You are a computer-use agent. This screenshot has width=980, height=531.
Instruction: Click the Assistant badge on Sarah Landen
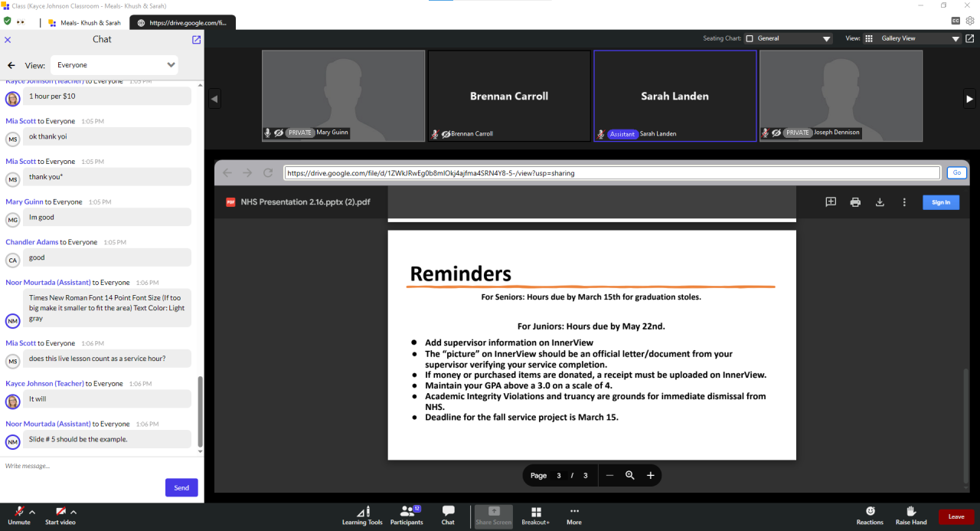[622, 134]
